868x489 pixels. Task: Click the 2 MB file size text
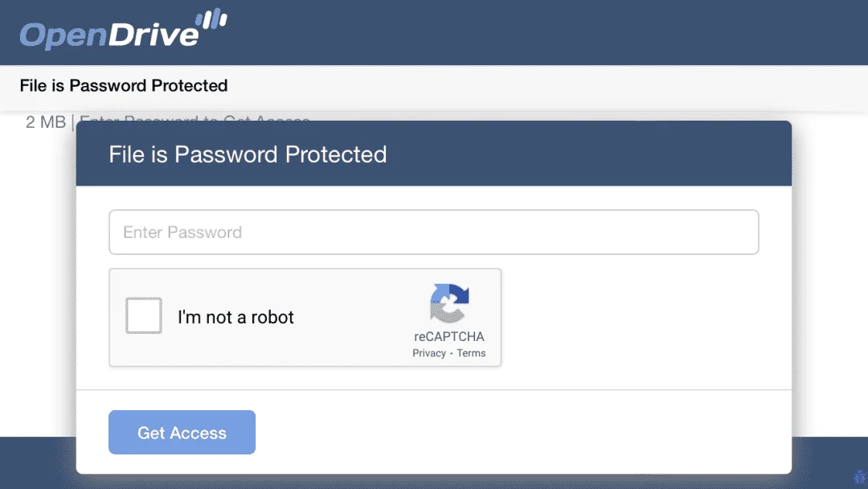(45, 121)
